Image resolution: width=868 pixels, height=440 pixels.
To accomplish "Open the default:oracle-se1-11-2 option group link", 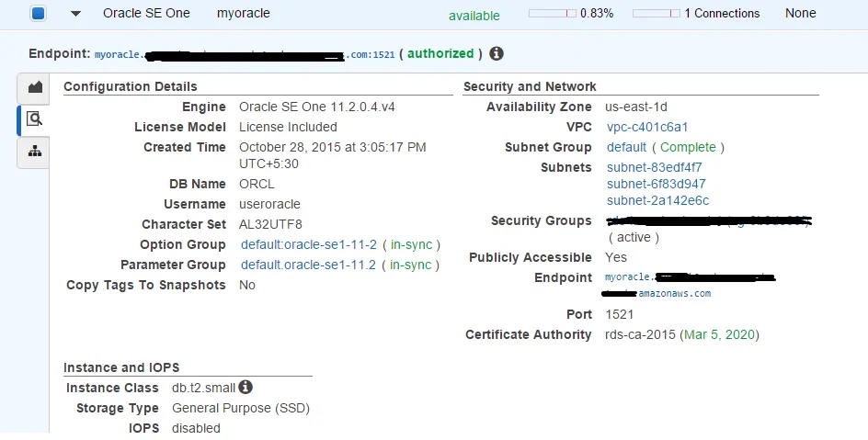I will point(309,244).
